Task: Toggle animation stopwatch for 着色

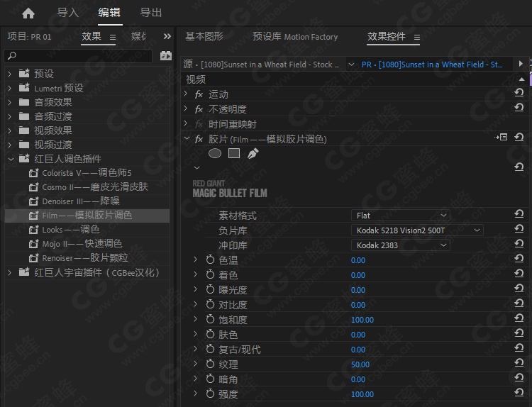Action: [x=211, y=274]
